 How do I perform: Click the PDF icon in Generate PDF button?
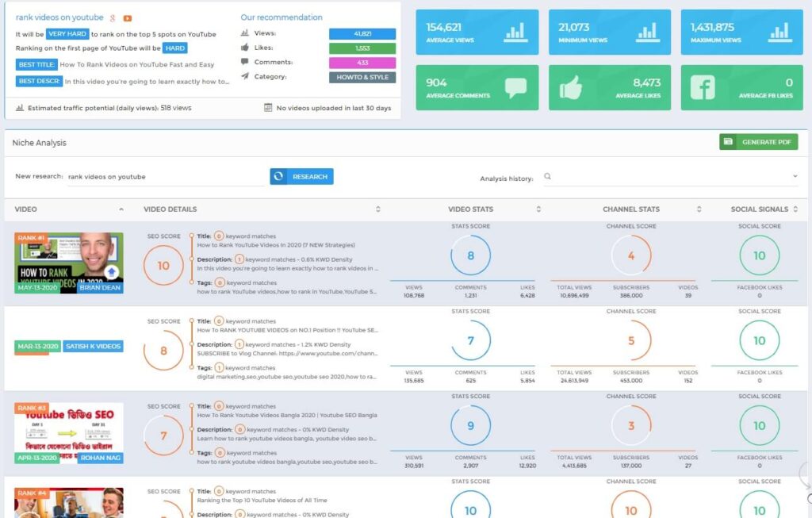click(x=728, y=141)
